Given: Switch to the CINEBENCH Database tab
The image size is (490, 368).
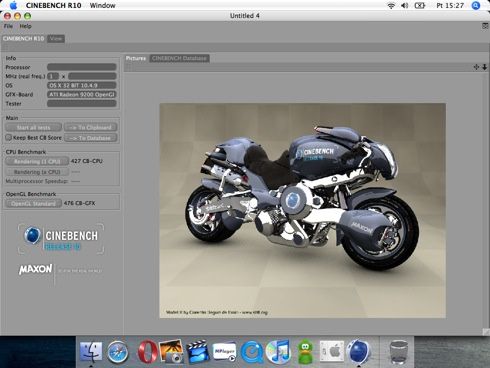Looking at the screenshot, I should [179, 58].
